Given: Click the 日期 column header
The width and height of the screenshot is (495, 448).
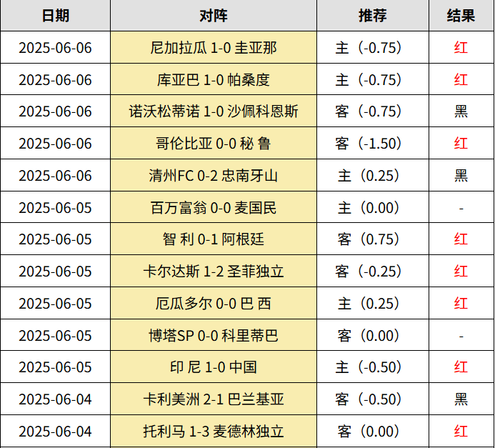Looking at the screenshot, I should pyautogui.click(x=56, y=16).
